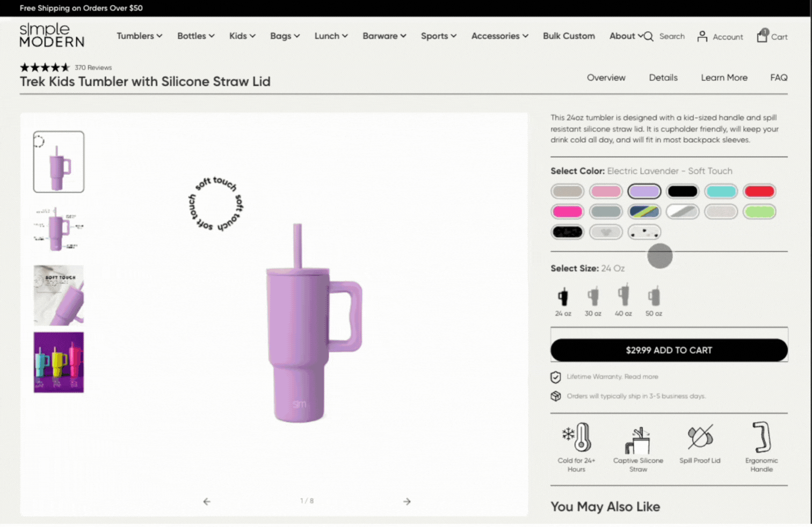Expand the Bottles menu
The image size is (812, 527).
click(196, 36)
